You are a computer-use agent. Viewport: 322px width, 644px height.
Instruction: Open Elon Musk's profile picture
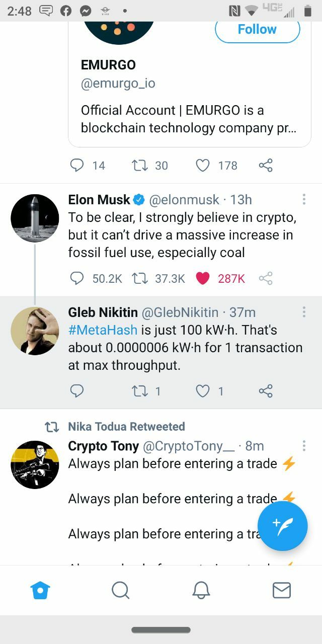pos(35,218)
